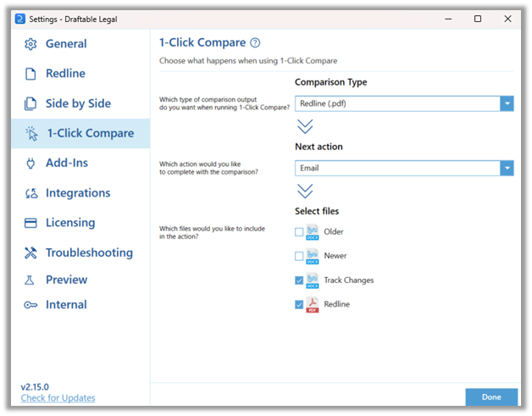Screen dimensions: 532x416
Task: Click the Add-Ins plug icon
Action: pyautogui.click(x=30, y=164)
